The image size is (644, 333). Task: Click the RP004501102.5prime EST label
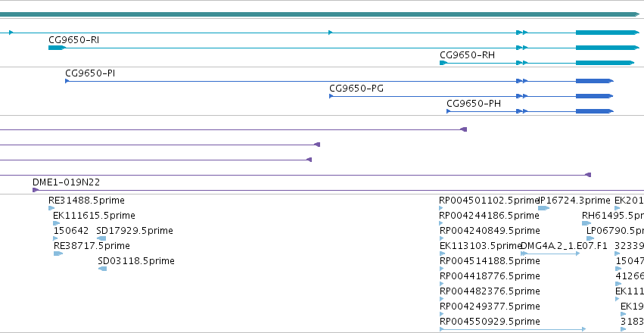click(x=489, y=201)
